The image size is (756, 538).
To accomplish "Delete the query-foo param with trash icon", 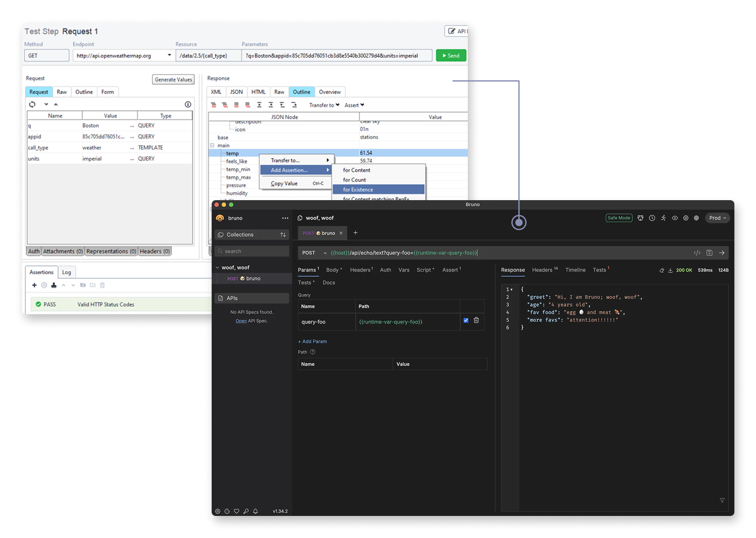I will click(476, 320).
